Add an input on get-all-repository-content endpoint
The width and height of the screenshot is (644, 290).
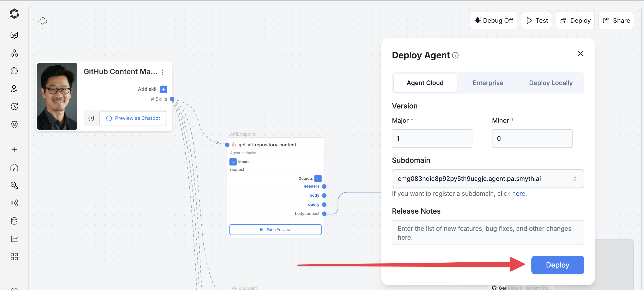click(233, 162)
